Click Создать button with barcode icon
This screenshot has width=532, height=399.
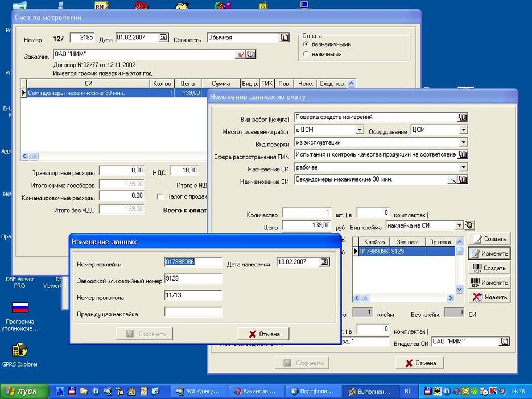(489, 268)
